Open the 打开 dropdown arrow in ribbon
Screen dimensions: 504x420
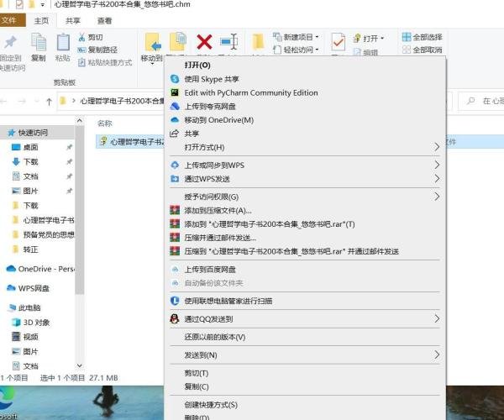(x=382, y=39)
